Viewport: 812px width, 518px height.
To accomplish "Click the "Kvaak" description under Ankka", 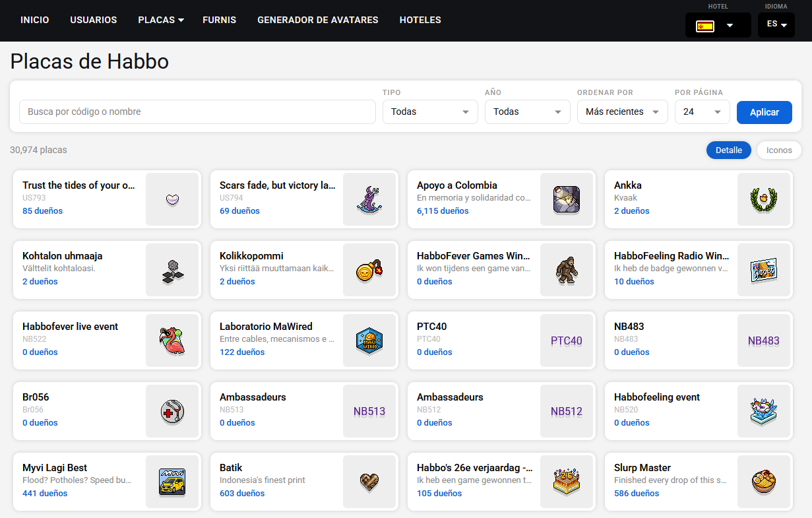I will coord(625,198).
